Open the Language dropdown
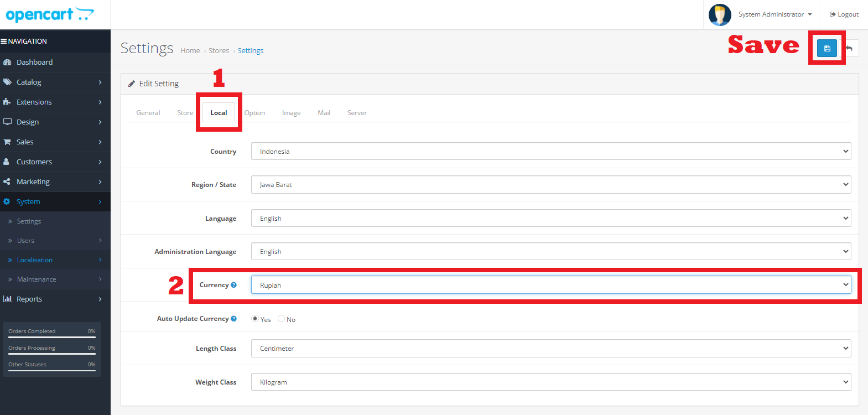868x415 pixels. [x=551, y=218]
